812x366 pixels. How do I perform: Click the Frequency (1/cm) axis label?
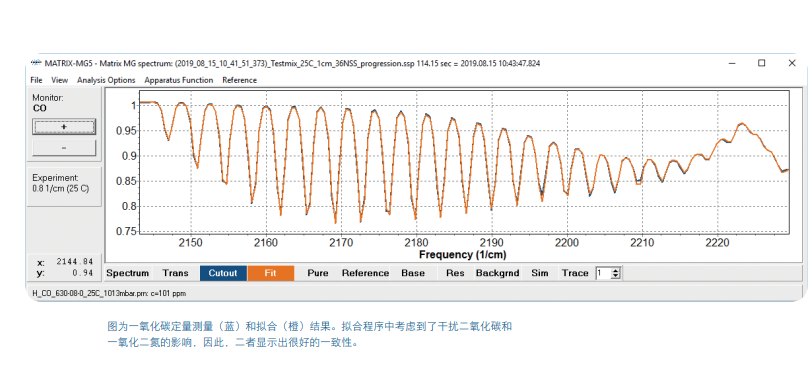pyautogui.click(x=462, y=255)
